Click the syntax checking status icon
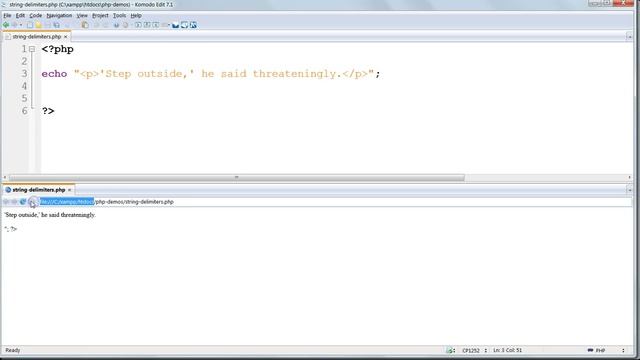This screenshot has height=360, width=640. tap(450, 350)
